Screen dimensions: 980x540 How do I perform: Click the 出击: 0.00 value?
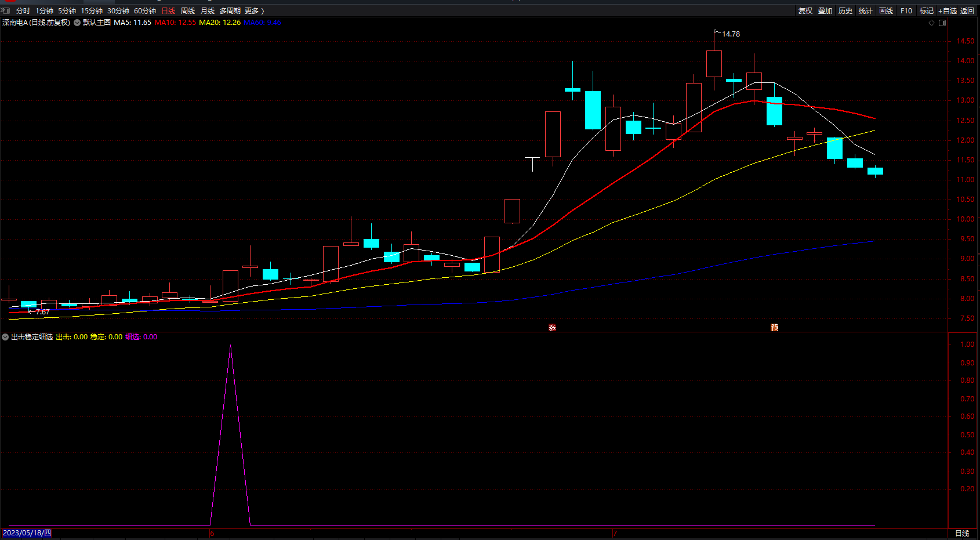(x=72, y=337)
